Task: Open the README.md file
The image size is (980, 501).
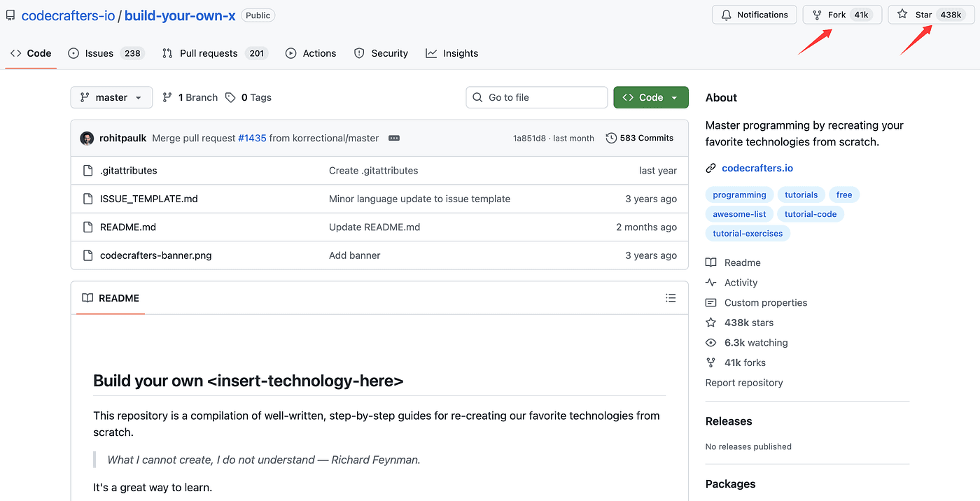Action: 127,227
